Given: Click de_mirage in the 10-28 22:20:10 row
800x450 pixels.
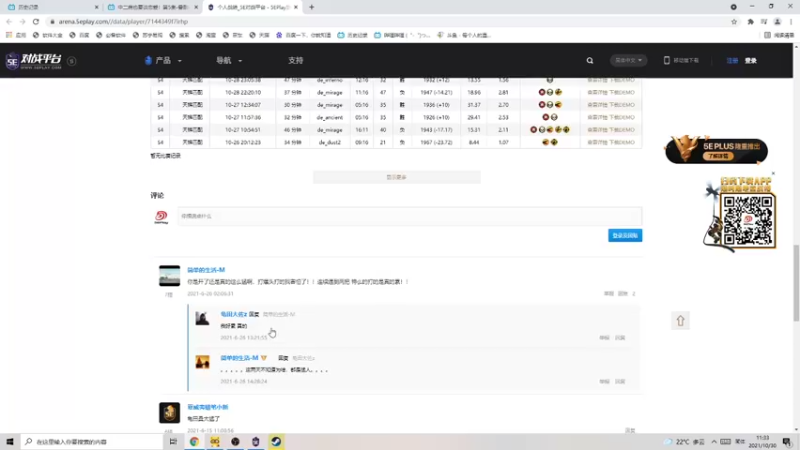Looking at the screenshot, I should [x=329, y=92].
